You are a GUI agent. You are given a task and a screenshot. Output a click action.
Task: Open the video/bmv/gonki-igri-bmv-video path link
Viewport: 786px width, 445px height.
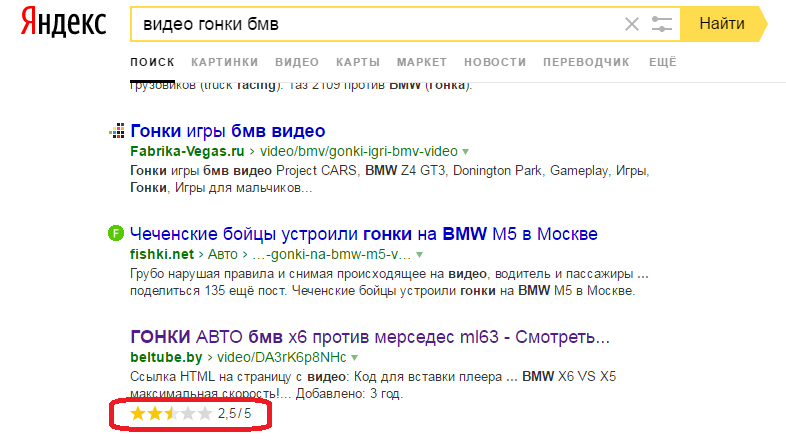coord(358,151)
